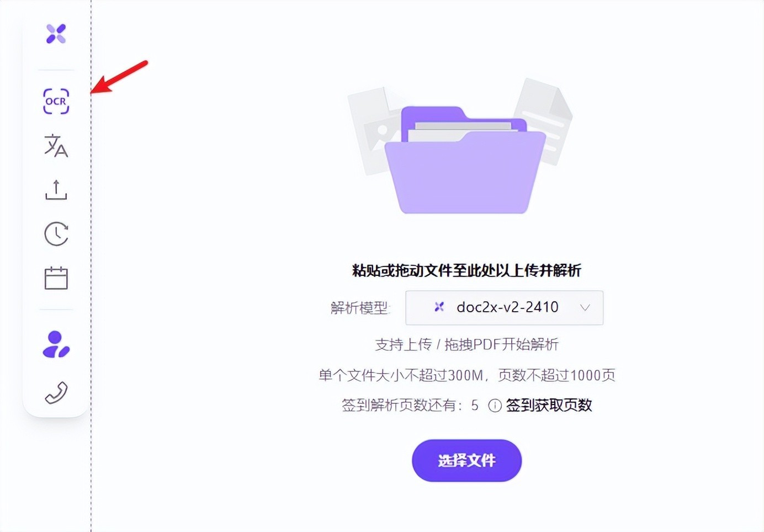The width and height of the screenshot is (764, 532).
Task: Click the info circle next to page count
Action: tap(495, 406)
